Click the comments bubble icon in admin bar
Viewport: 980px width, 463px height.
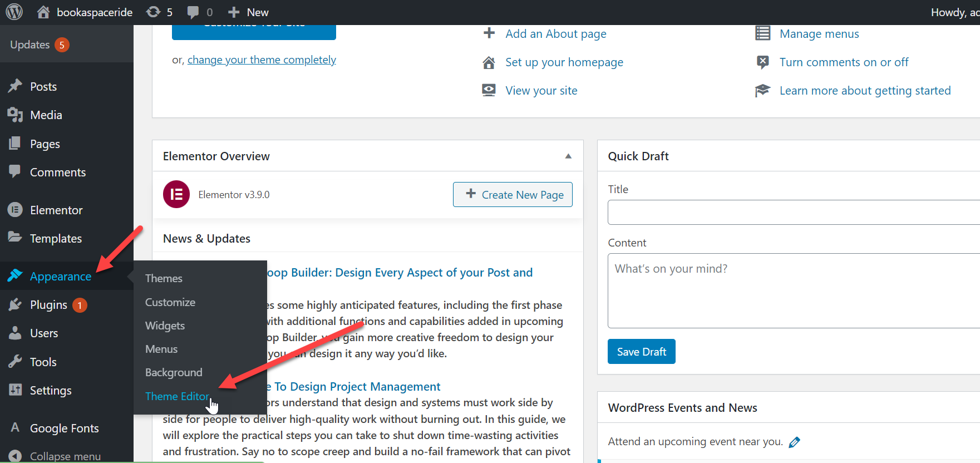pyautogui.click(x=193, y=12)
